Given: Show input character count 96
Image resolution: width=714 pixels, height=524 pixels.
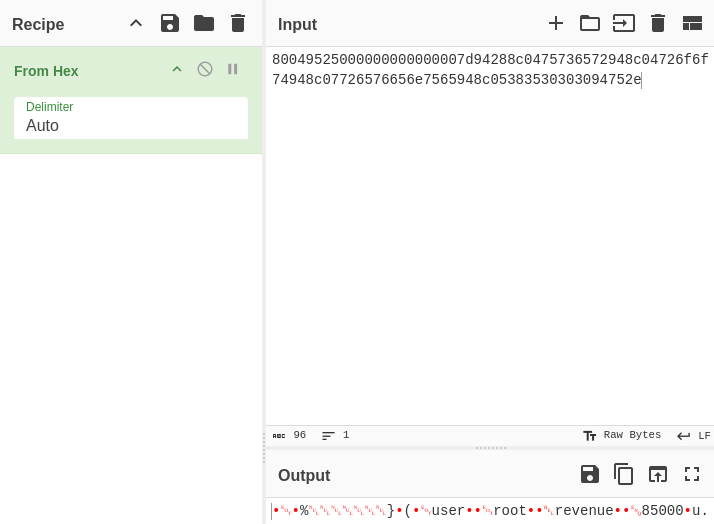Looking at the screenshot, I should click(289, 435).
